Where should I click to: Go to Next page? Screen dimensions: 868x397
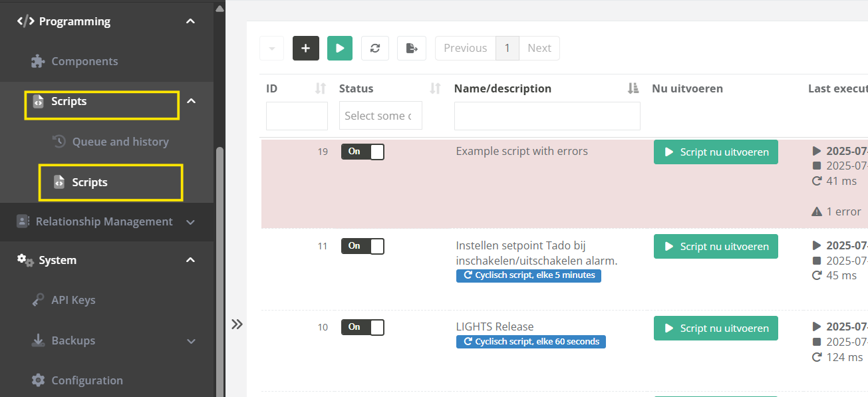click(x=539, y=48)
